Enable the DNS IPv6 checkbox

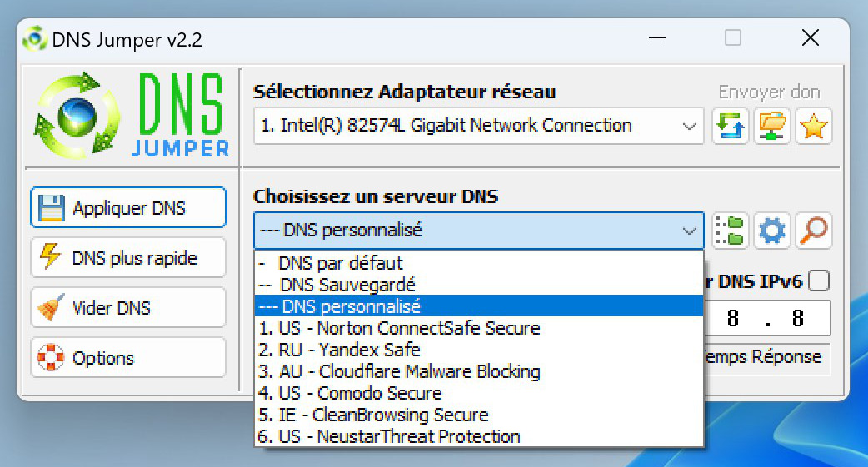(819, 281)
